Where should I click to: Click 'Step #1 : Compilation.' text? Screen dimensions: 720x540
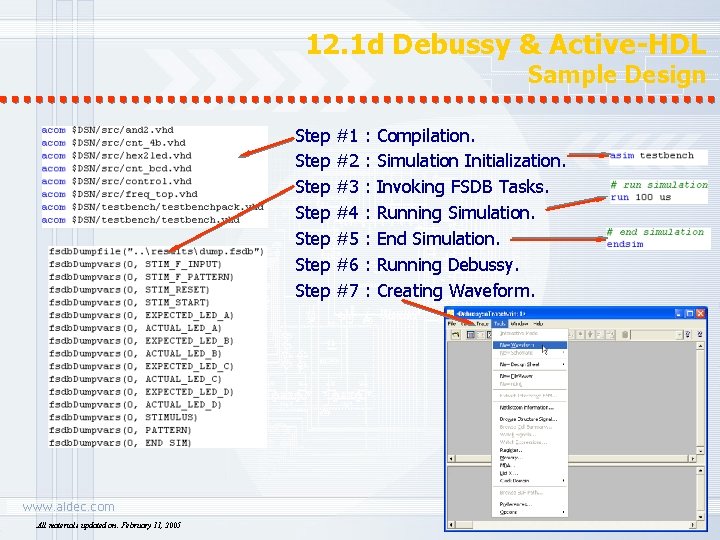(x=385, y=136)
